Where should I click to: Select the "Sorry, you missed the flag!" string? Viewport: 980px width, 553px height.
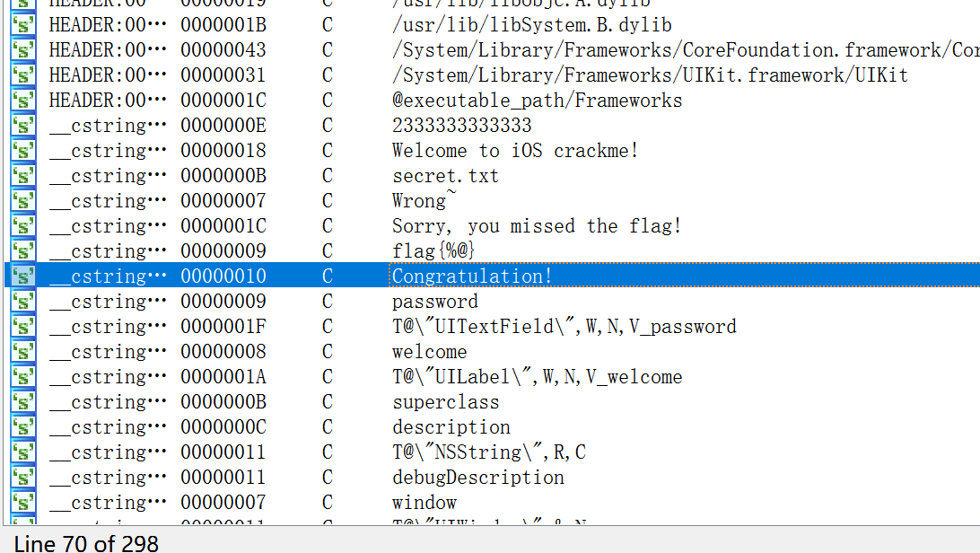click(x=537, y=226)
